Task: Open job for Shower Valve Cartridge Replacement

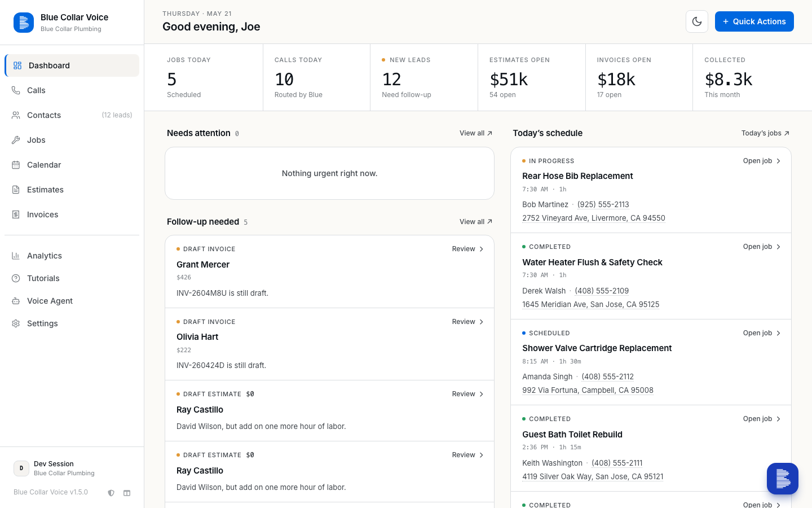Action: 762,333
